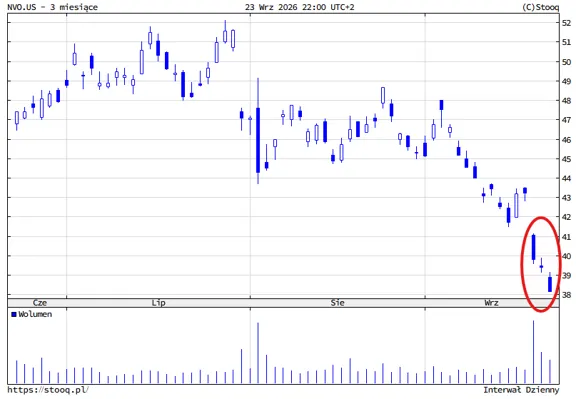This screenshot has width=576, height=399.
Task: Click the Cze month label
Action: pyautogui.click(x=40, y=303)
